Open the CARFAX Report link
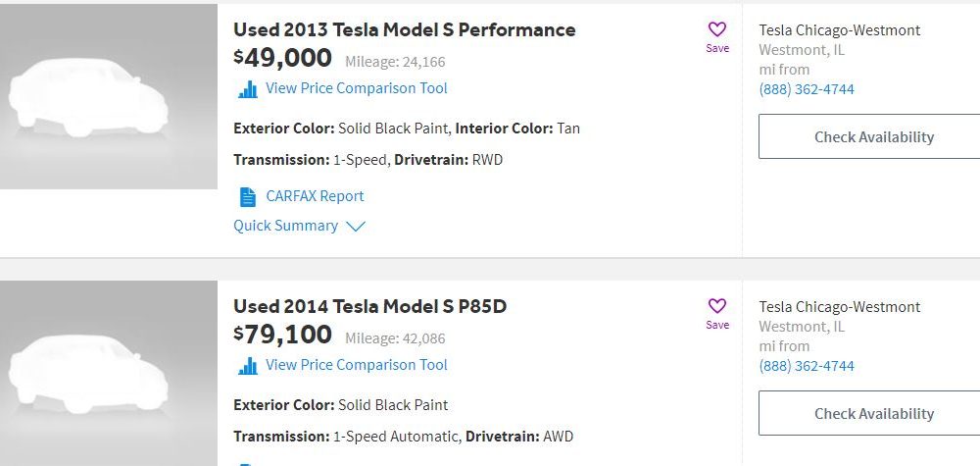 (315, 196)
